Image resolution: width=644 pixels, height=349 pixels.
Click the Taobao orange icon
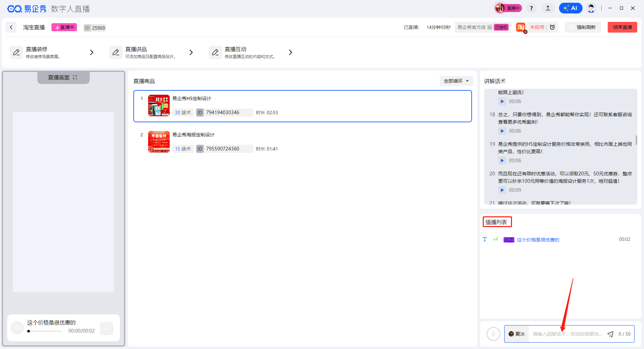pyautogui.click(x=521, y=27)
